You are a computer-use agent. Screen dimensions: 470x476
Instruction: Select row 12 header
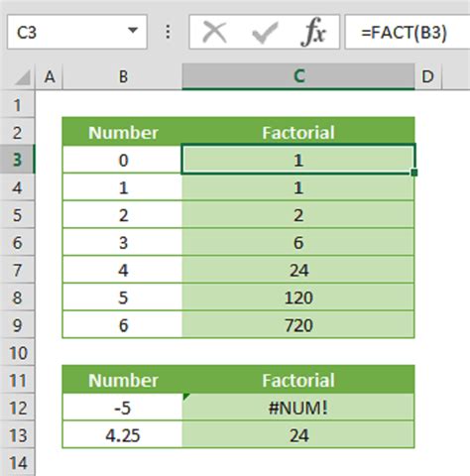(x=17, y=408)
